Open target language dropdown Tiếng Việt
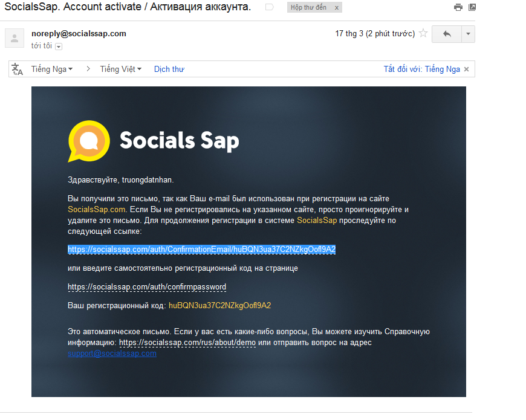 (x=121, y=69)
